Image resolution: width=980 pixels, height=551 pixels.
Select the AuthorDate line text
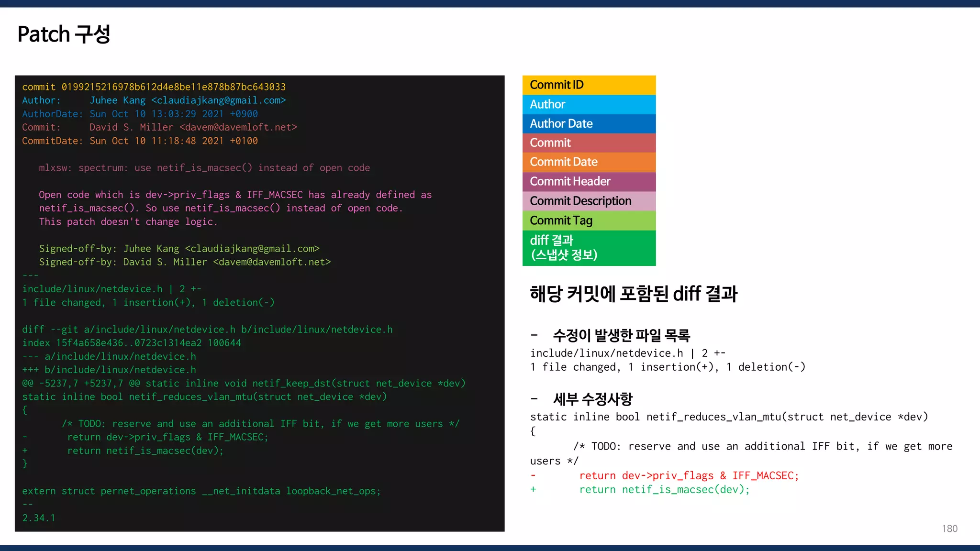[x=140, y=114]
